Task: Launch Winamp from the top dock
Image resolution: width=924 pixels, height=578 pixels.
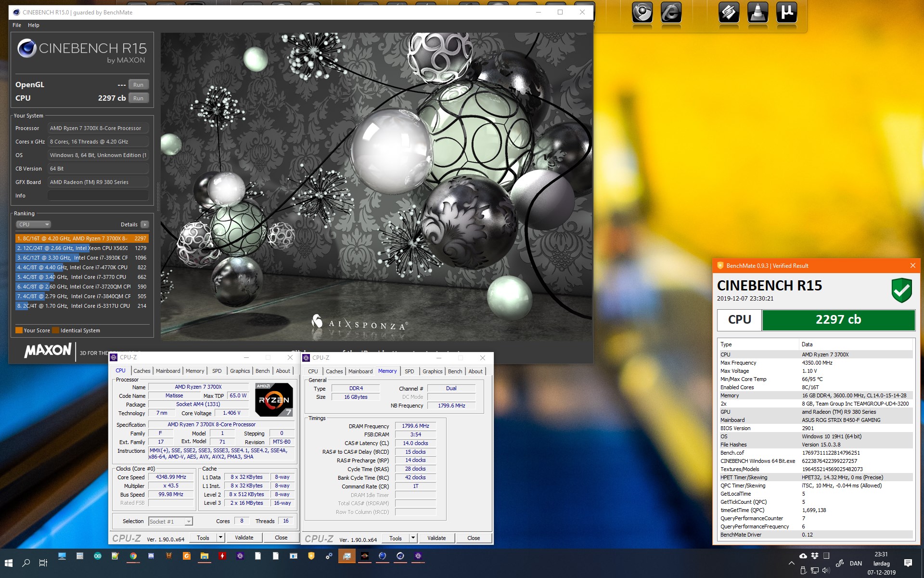Action: (729, 13)
